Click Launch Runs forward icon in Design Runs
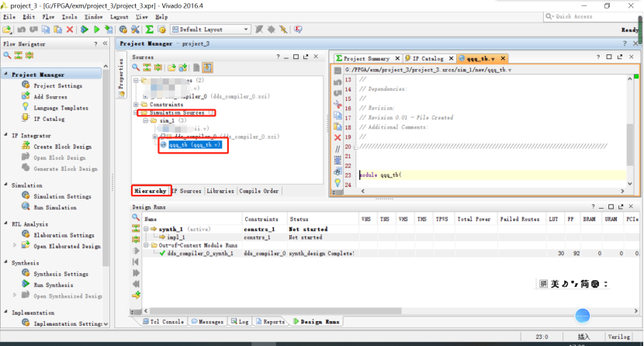The image size is (644, 346). click(x=136, y=251)
